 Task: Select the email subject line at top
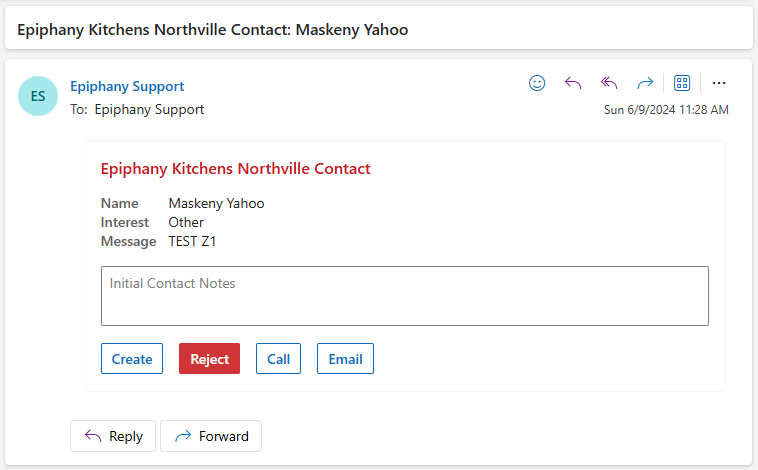(x=213, y=30)
